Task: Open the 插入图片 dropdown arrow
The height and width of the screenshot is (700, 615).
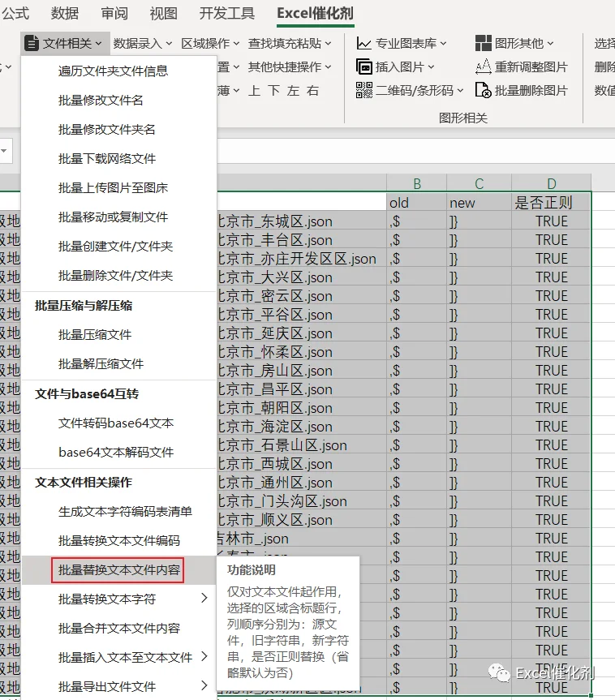Action: pos(431,67)
